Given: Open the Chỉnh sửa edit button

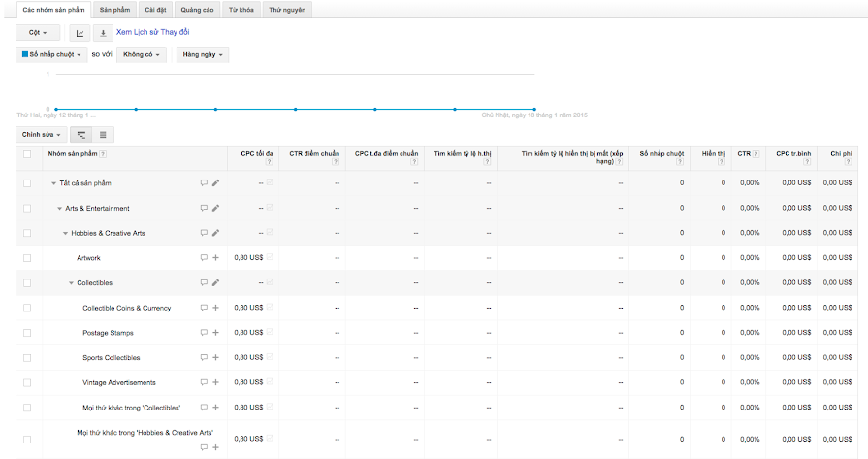Looking at the screenshot, I should click(42, 134).
